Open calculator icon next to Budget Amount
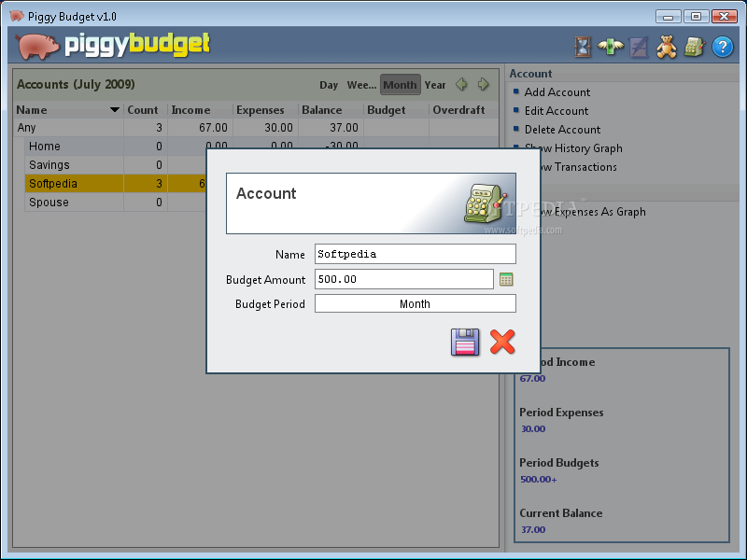The width and height of the screenshot is (747, 560). (506, 279)
